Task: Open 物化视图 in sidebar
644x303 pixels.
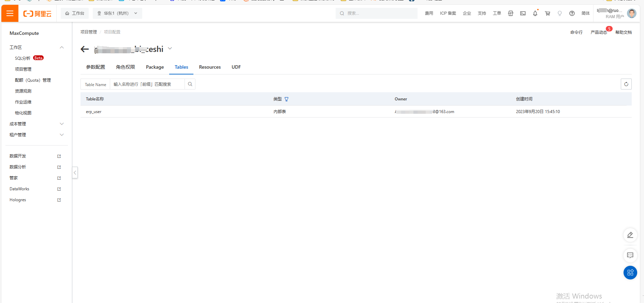Action: click(x=23, y=113)
